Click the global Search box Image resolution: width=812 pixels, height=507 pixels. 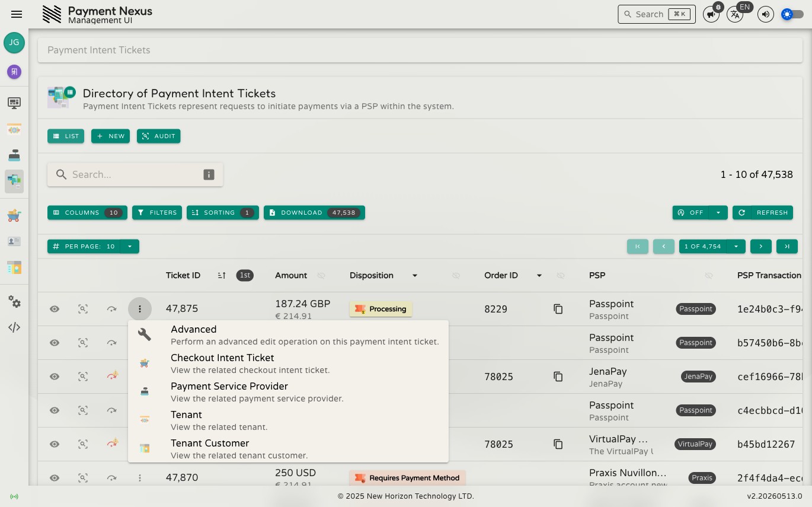click(657, 14)
